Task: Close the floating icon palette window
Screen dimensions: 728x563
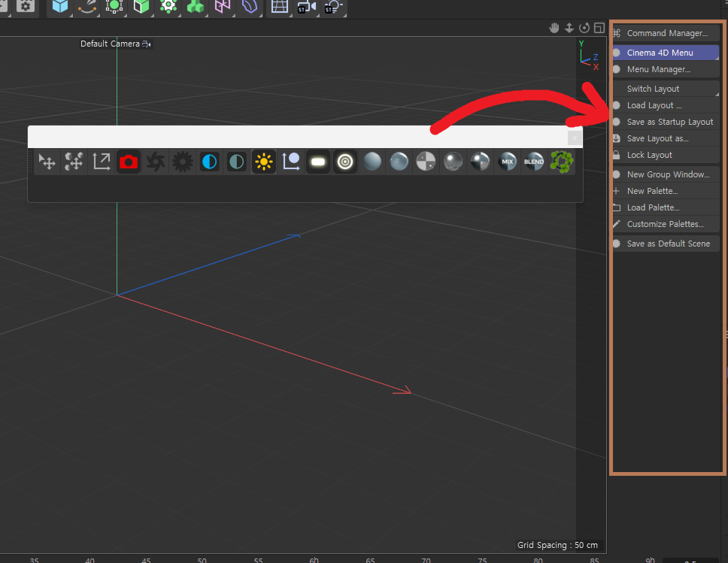Action: (x=574, y=138)
